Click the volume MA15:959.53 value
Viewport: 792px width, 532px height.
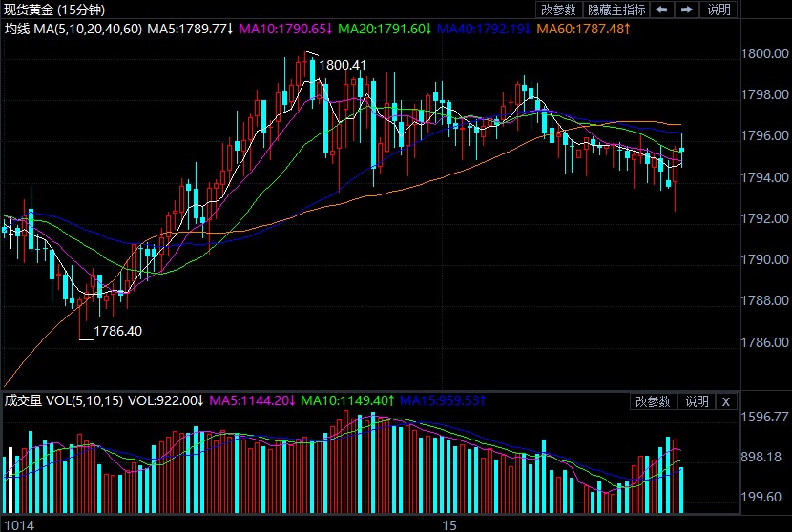tap(443, 400)
